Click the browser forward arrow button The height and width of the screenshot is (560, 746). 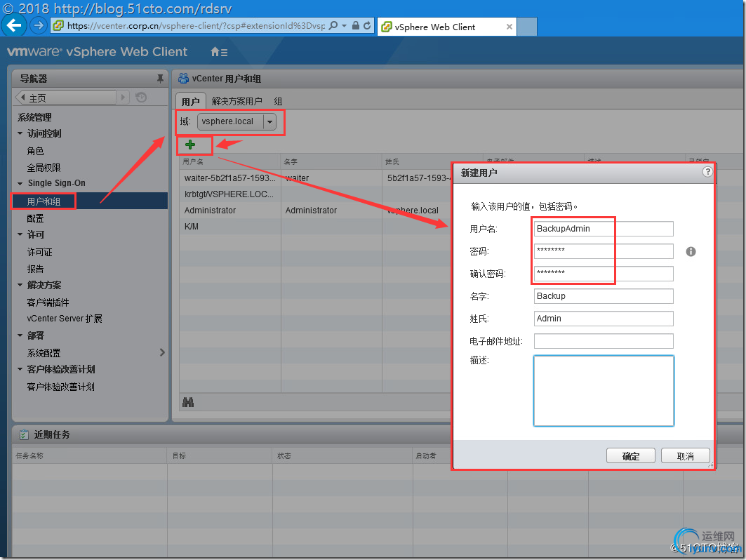point(39,25)
